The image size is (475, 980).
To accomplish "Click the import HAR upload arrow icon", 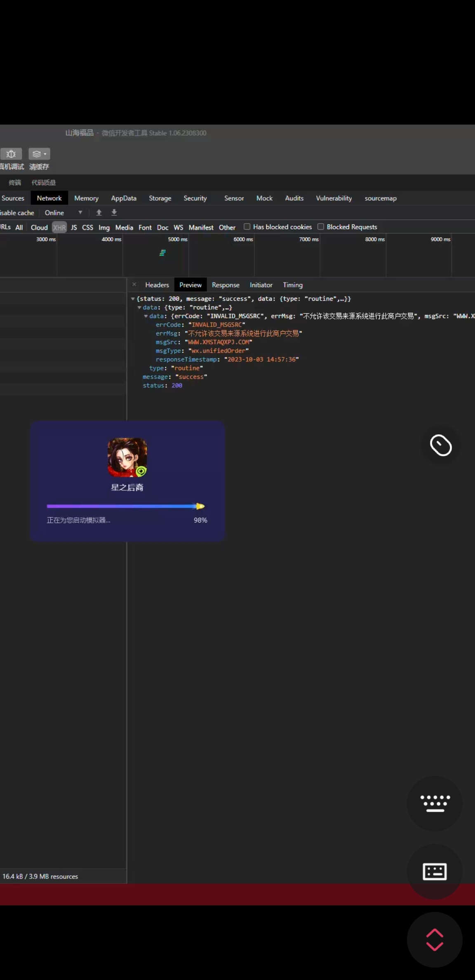I will (99, 212).
